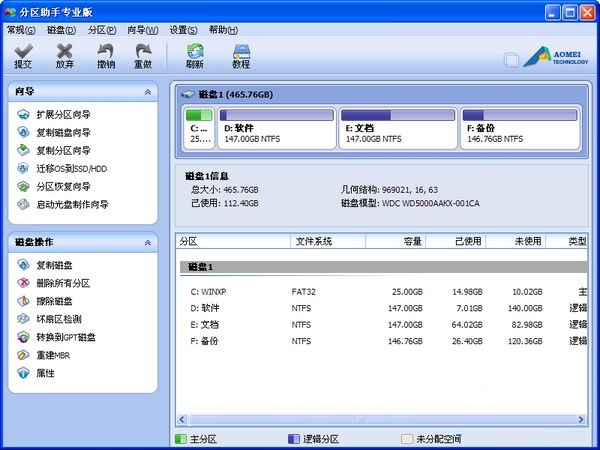Screen dimensions: 600x450
Task: Click the horizontal scrollbar left arrow
Action: [x=182, y=419]
